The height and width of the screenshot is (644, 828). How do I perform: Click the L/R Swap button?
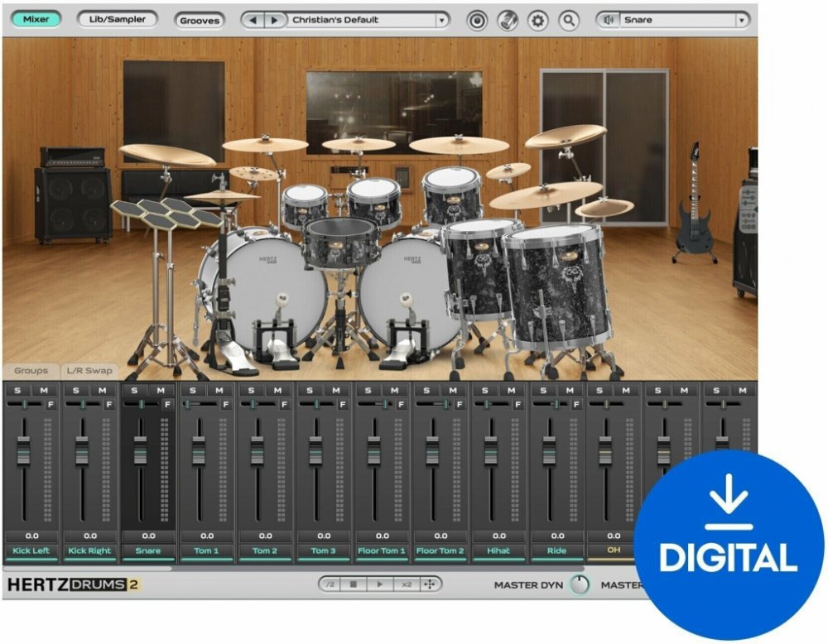tap(91, 371)
